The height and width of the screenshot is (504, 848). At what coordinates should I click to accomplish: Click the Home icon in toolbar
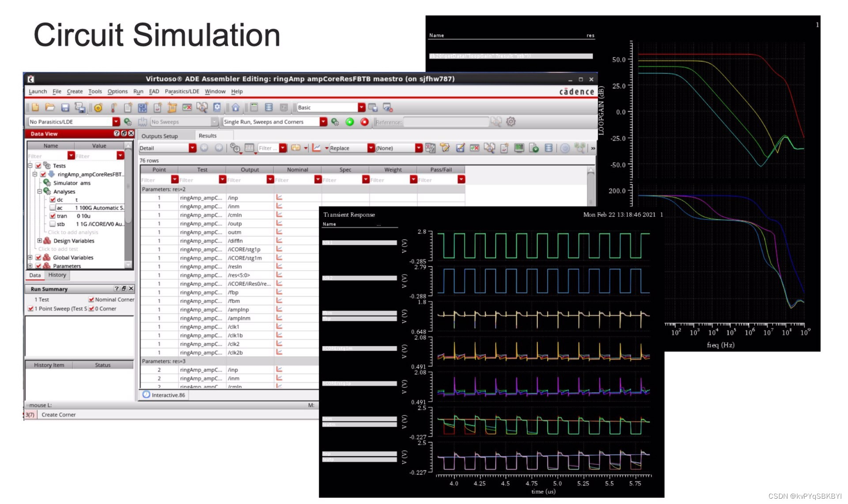(235, 107)
